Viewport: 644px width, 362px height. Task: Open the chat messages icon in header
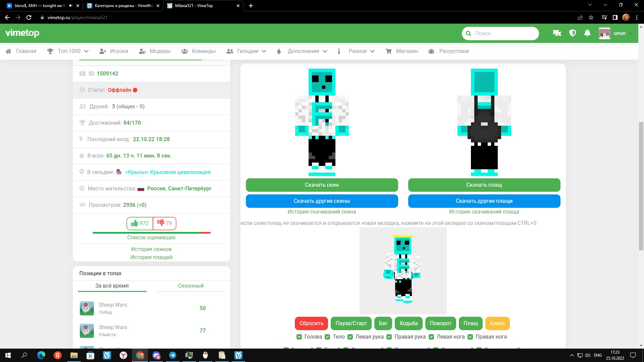click(557, 33)
